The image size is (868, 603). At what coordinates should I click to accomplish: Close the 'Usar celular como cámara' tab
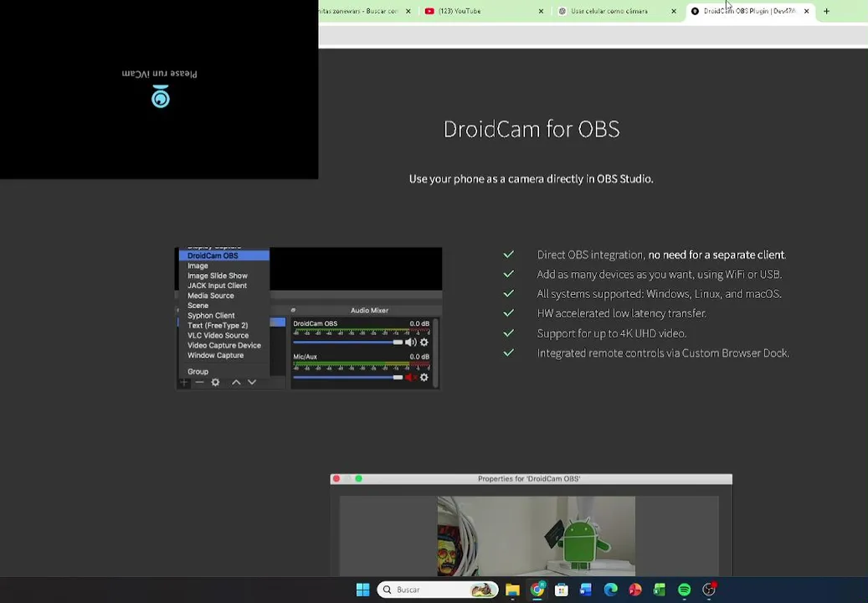point(674,11)
